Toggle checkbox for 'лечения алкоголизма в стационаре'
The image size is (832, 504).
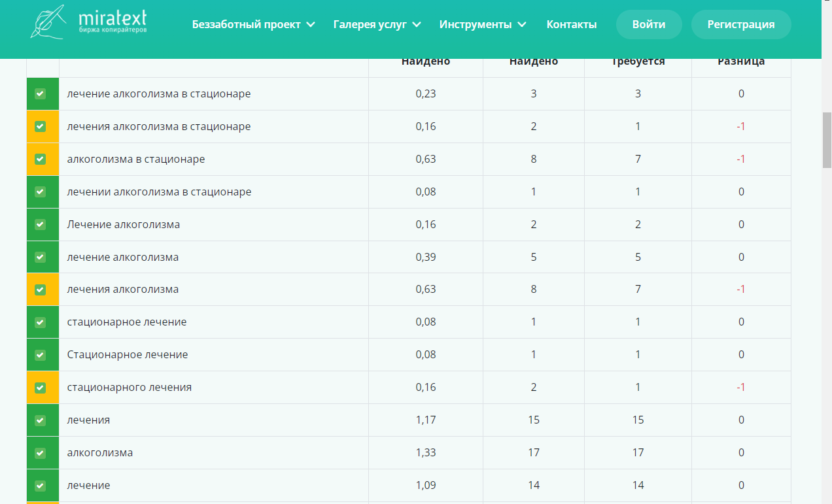coord(40,126)
